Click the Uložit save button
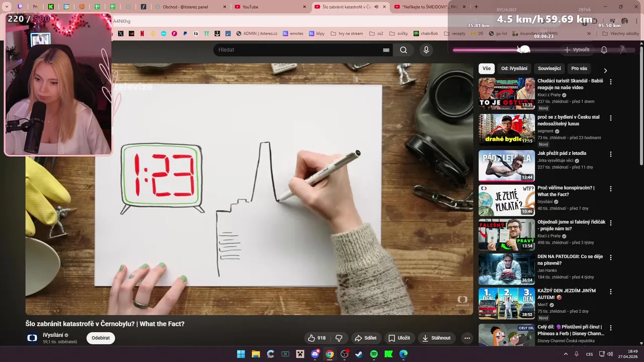The width and height of the screenshot is (644, 362). (x=399, y=338)
